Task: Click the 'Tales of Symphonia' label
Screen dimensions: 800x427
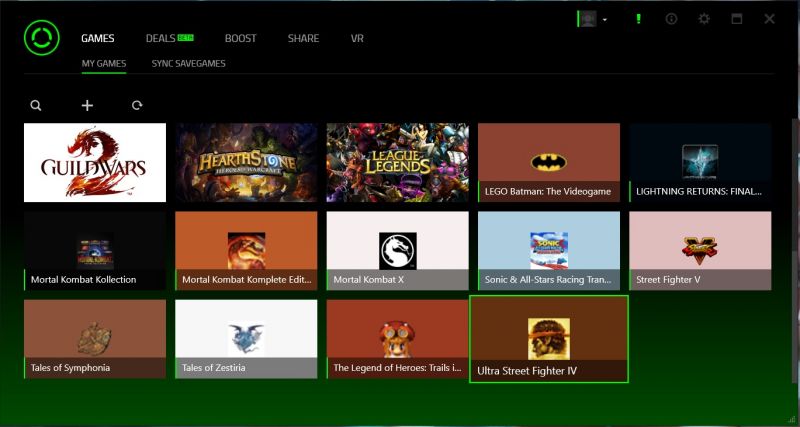Action: [70, 368]
